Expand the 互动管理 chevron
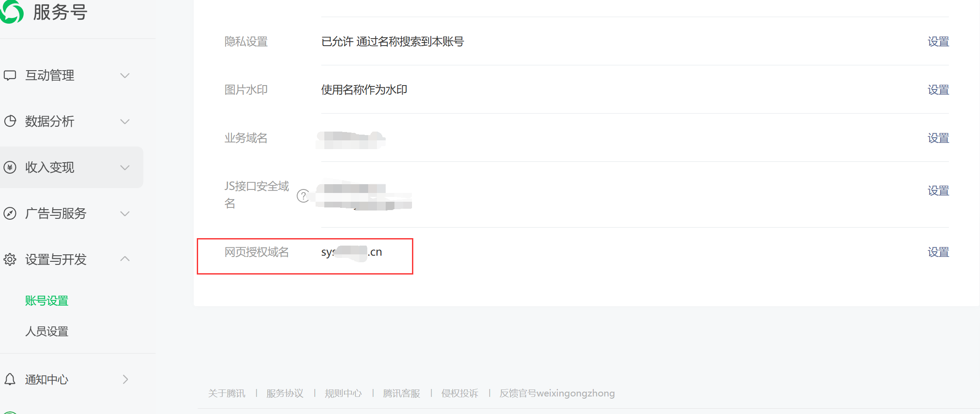Screen dimensions: 980x414 click(125, 75)
